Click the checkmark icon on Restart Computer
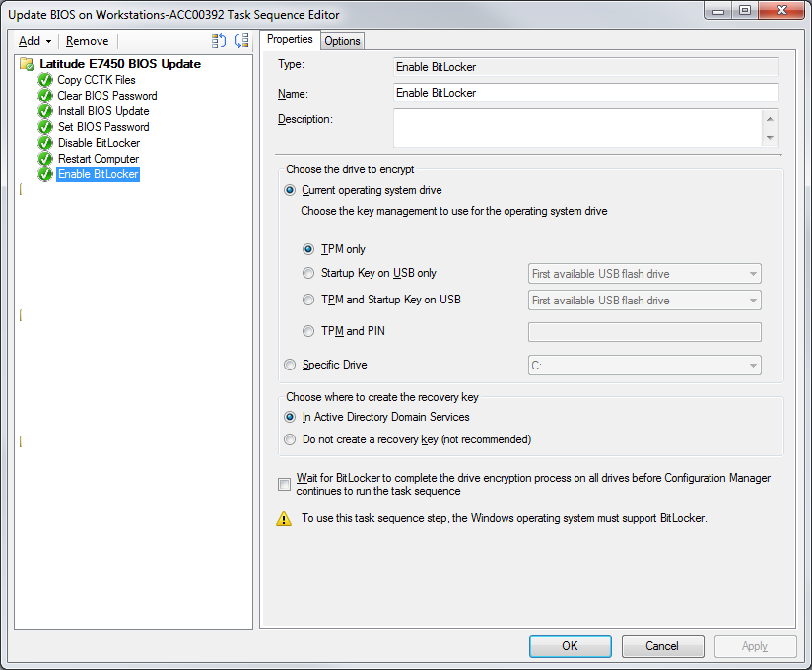Image resolution: width=812 pixels, height=670 pixels. (44, 159)
